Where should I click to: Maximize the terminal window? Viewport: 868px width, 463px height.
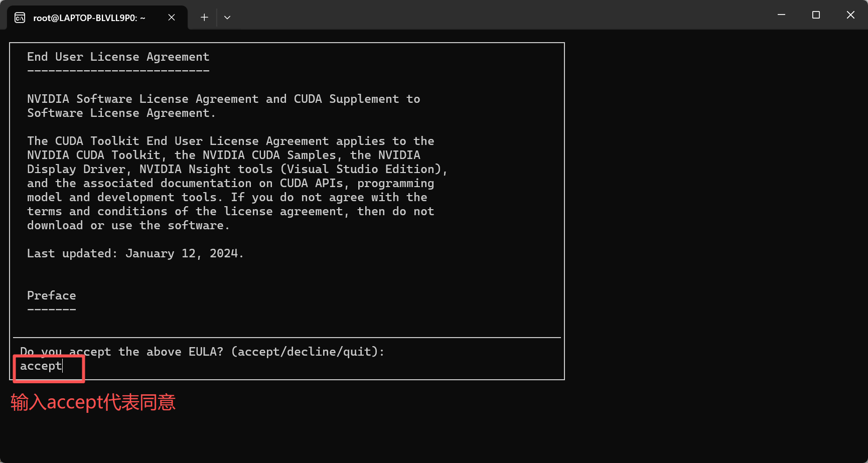[816, 15]
